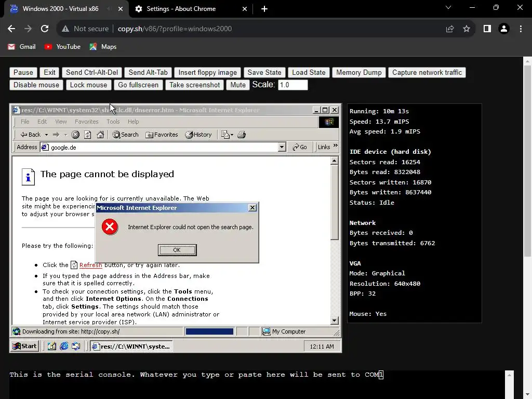Open the IE Search pane
This screenshot has height=399, width=532.
click(126, 135)
